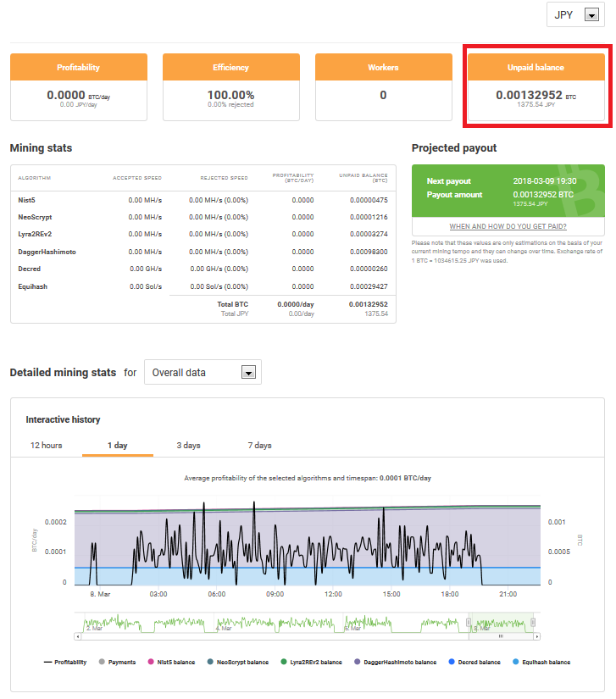
Task: Toggle Equihash balance legend item
Action: 541,662
